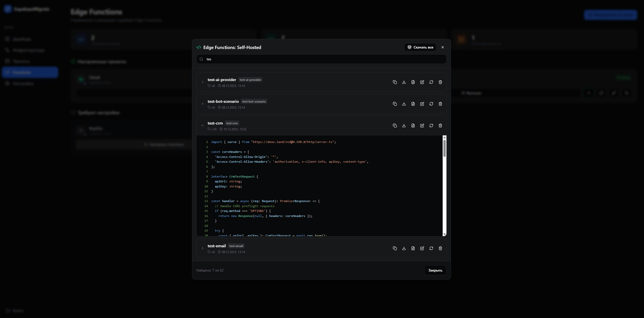Delete the test-email function
Viewport: 644px width, 318px height.
440,248
